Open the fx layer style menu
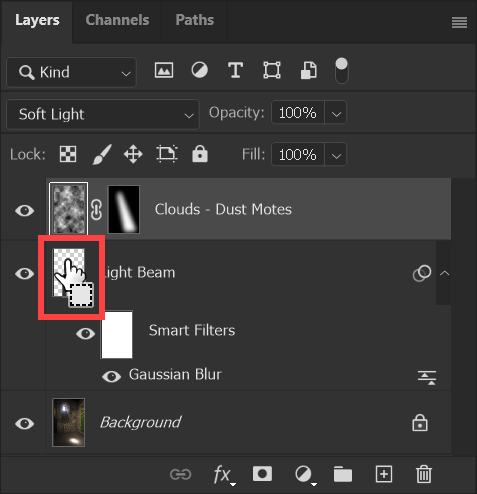The image size is (477, 494). point(224,475)
